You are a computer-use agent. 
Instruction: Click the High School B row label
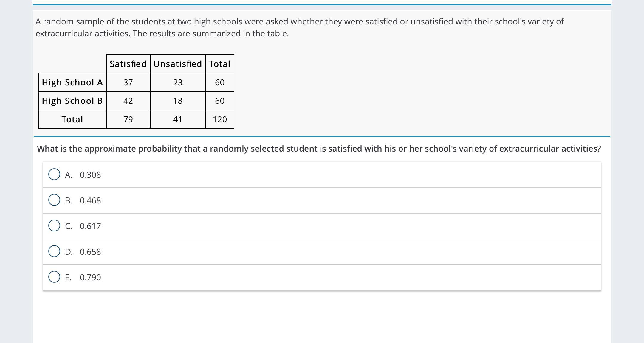click(72, 101)
